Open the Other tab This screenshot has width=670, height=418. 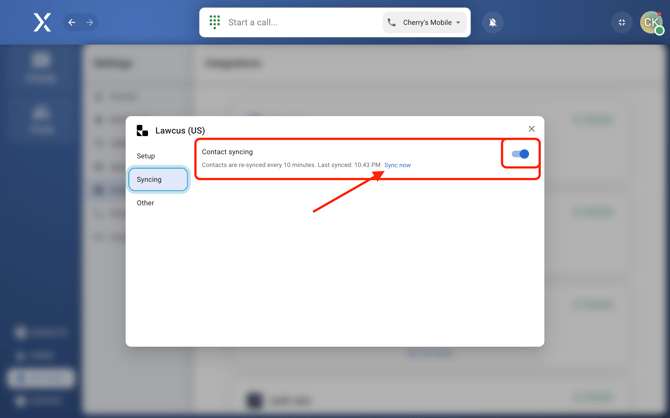click(x=146, y=203)
